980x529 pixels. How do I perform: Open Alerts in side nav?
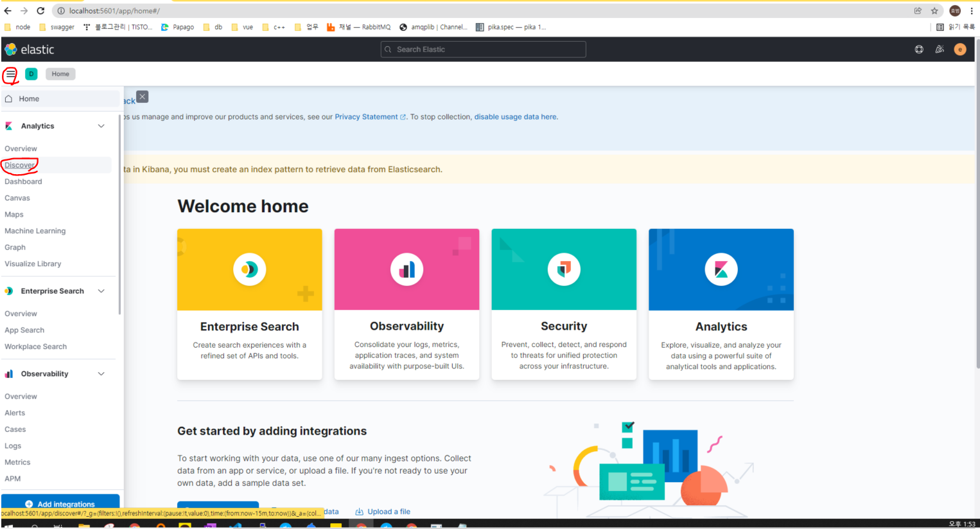pyautogui.click(x=15, y=413)
